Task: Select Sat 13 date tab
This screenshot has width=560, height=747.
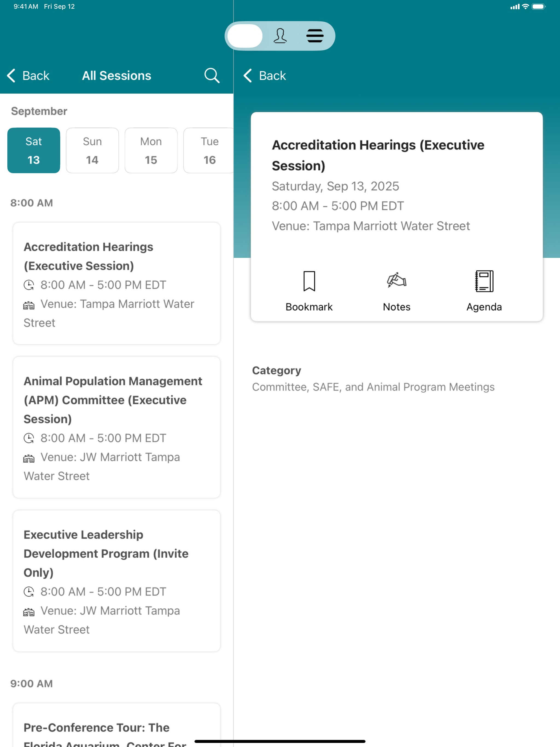Action: (34, 150)
